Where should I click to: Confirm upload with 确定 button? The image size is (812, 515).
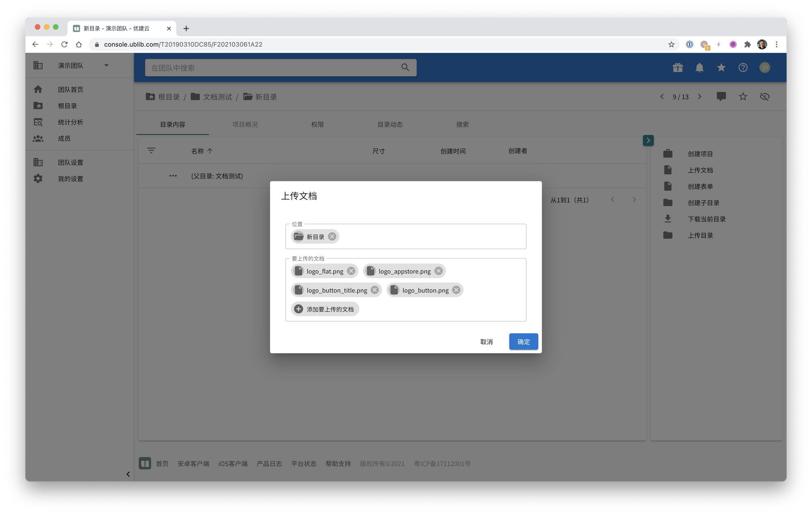tap(523, 342)
